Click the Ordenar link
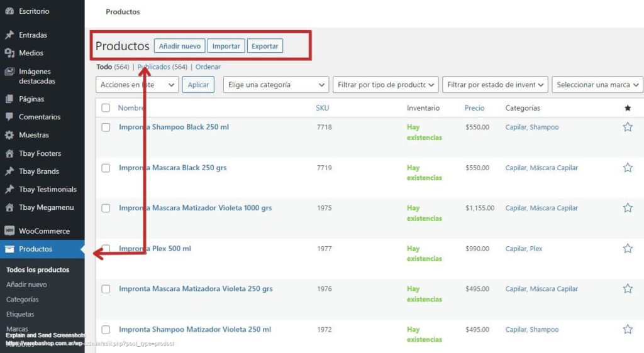The width and height of the screenshot is (644, 353). click(208, 67)
